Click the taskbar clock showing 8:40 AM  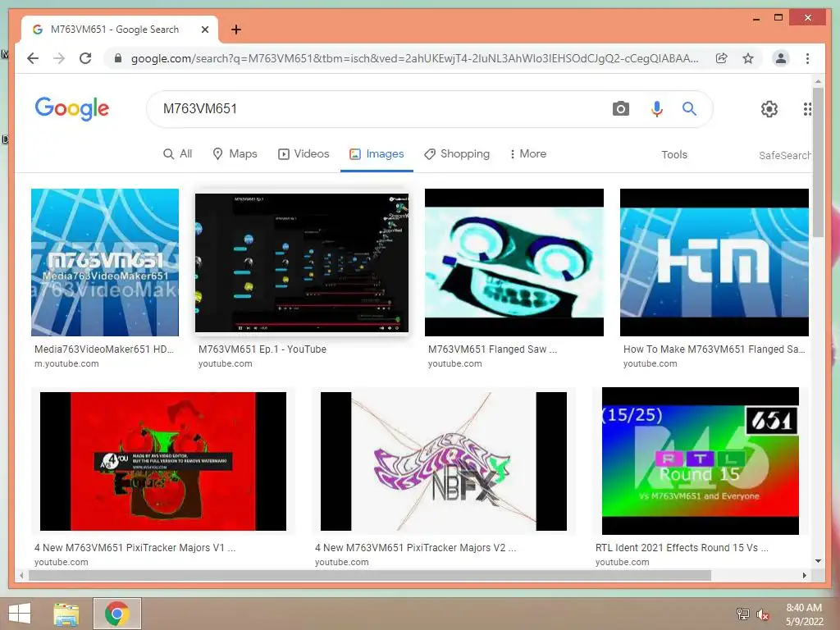804,614
